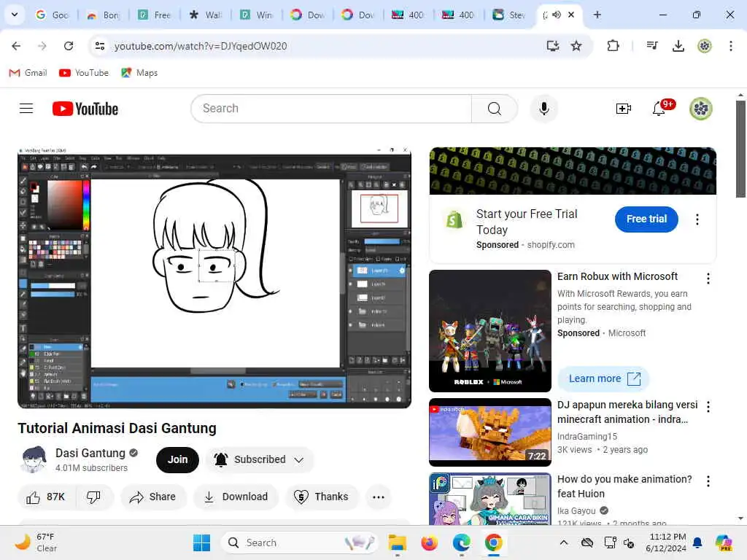
Task: Click the Chrome address bar URL
Action: click(x=201, y=46)
